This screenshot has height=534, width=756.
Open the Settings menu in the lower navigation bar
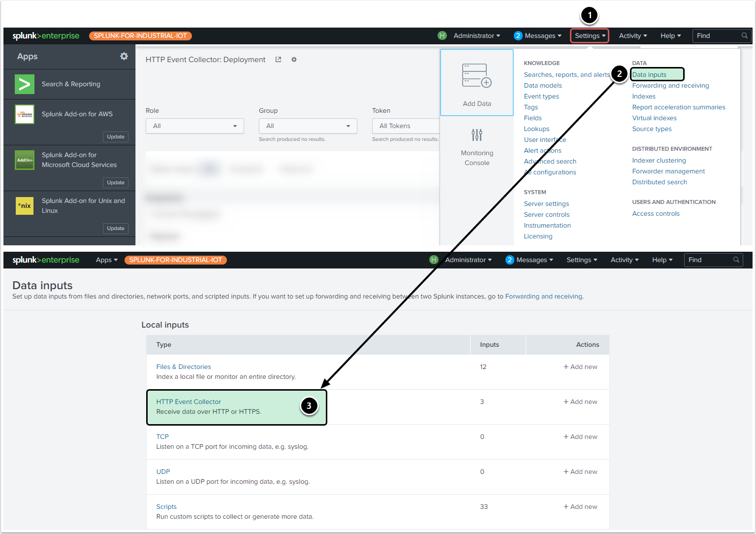[x=582, y=260]
